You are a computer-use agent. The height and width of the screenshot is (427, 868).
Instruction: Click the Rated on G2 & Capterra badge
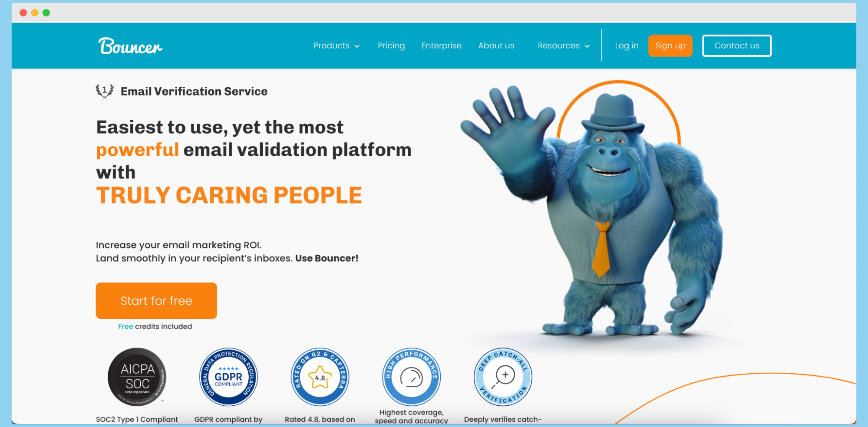(320, 377)
